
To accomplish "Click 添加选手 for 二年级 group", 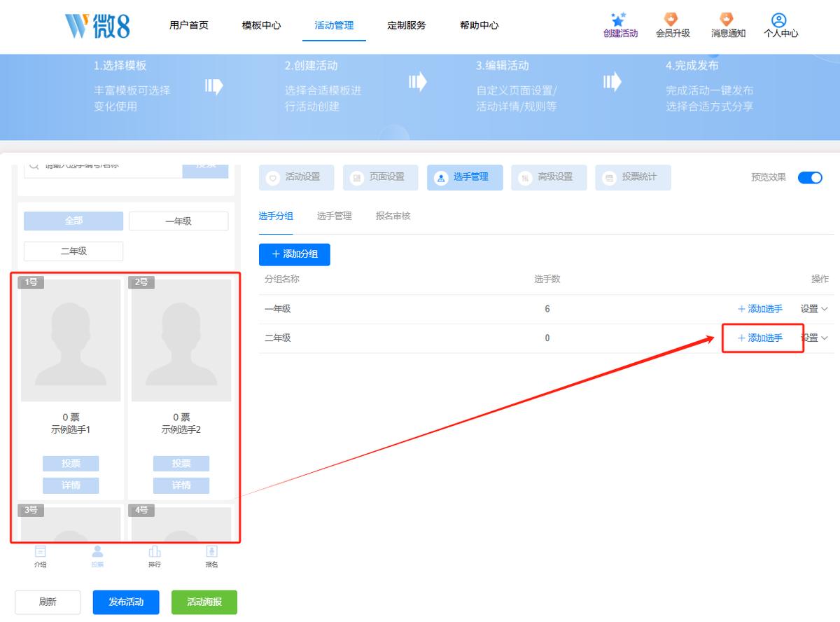I will (x=760, y=338).
